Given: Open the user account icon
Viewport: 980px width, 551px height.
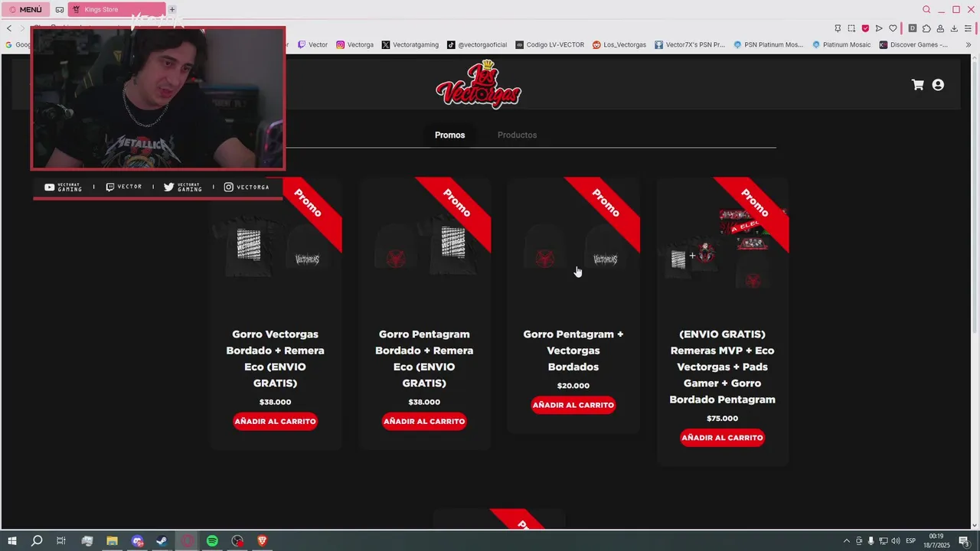Looking at the screenshot, I should (938, 85).
